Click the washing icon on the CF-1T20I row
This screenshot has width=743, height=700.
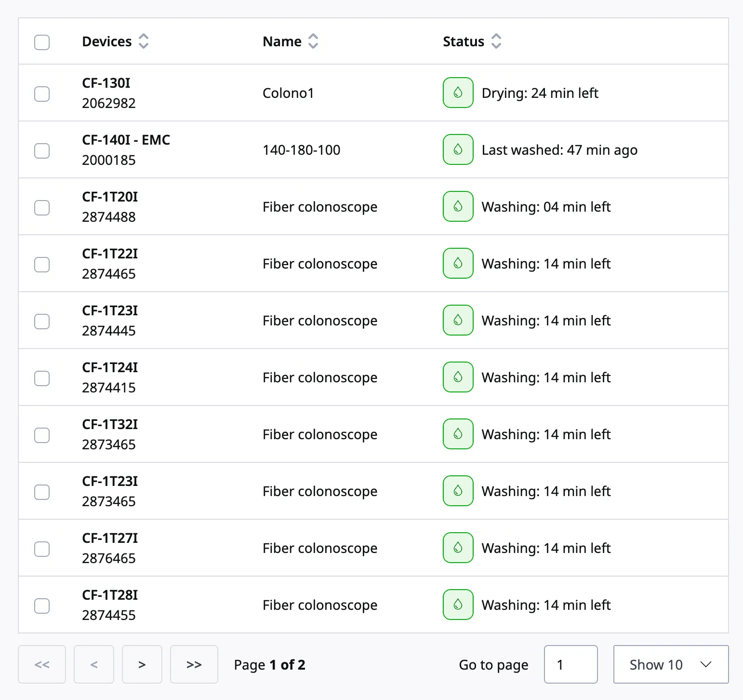point(458,206)
